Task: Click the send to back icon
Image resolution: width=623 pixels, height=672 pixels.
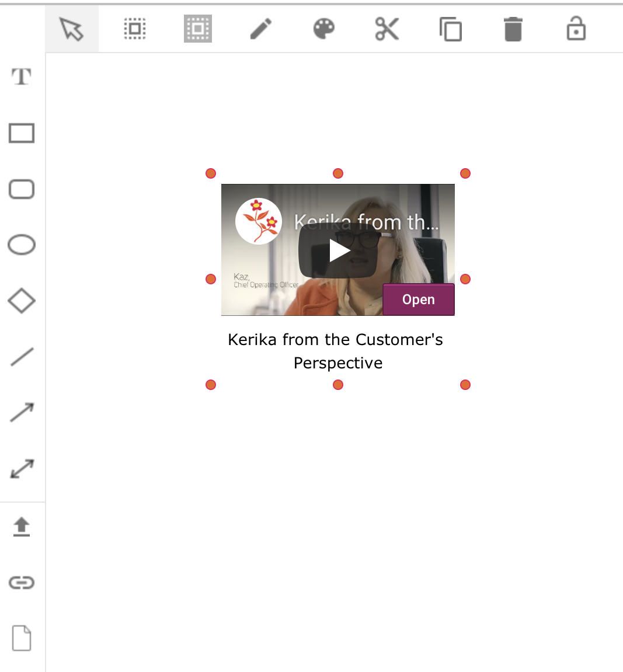Action: click(x=198, y=29)
